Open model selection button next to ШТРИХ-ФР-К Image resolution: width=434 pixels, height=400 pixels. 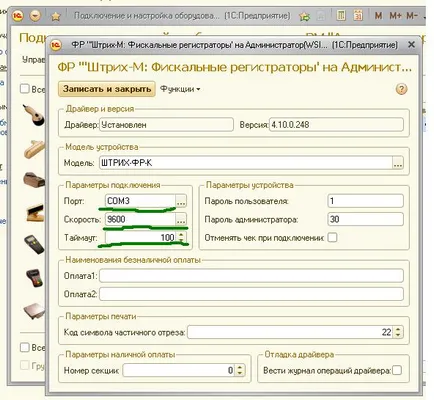pyautogui.click(x=398, y=163)
